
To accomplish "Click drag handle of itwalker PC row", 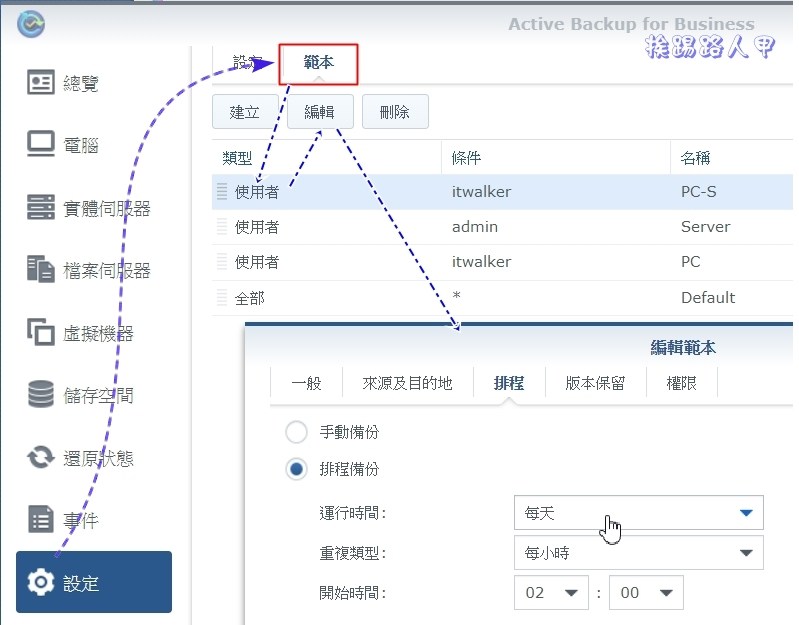I will point(222,261).
